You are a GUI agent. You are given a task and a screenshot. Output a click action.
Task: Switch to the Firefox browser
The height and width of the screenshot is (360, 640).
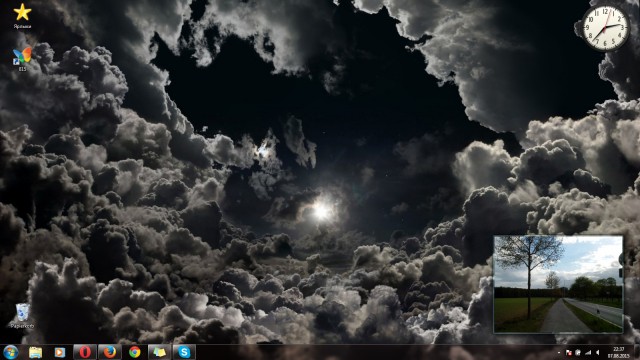(109, 352)
